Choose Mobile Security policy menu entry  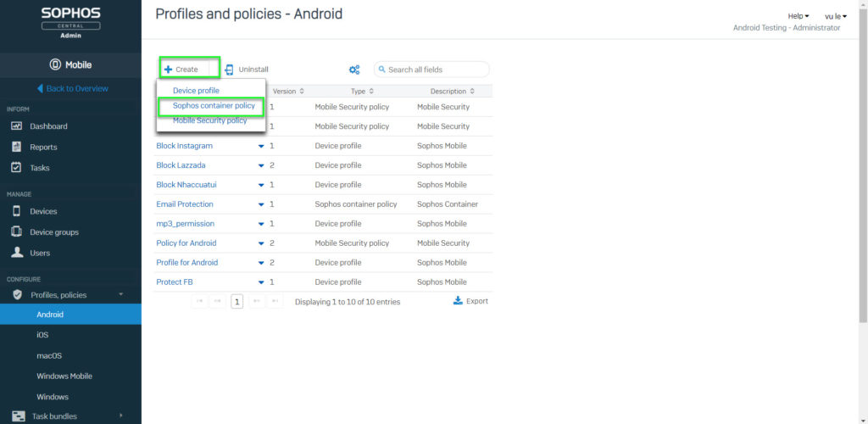tap(210, 120)
